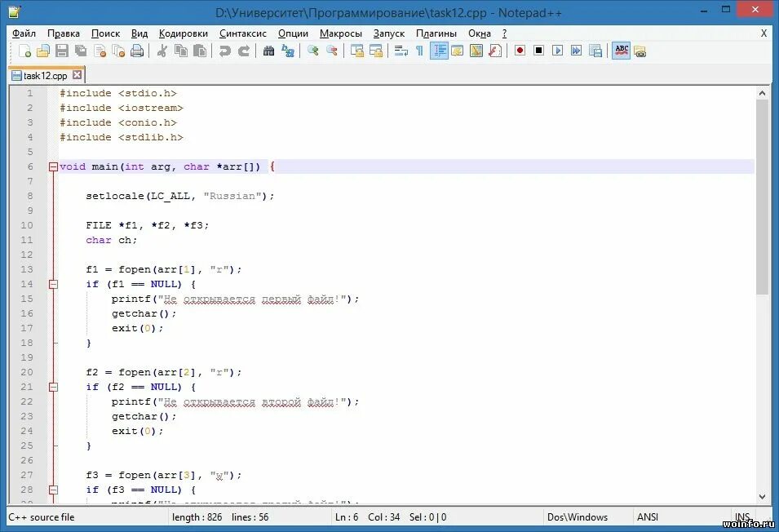Viewport: 779px width, 532px height.
Task: Print the document using the printer icon
Action: point(137,51)
